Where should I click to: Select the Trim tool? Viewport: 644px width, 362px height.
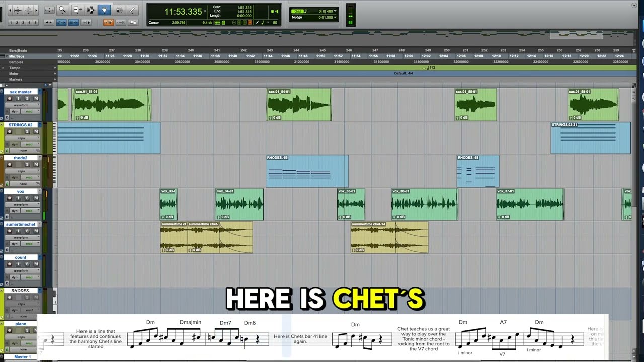[x=77, y=10]
